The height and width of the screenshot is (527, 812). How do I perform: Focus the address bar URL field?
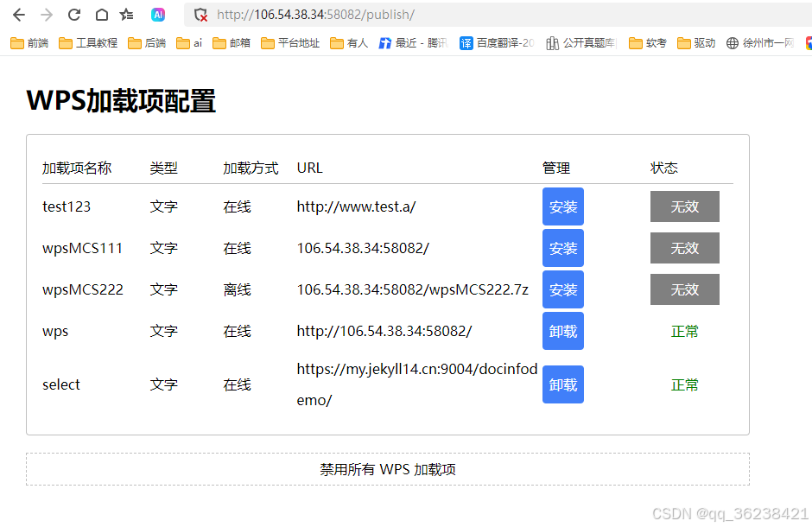pyautogui.click(x=498, y=15)
